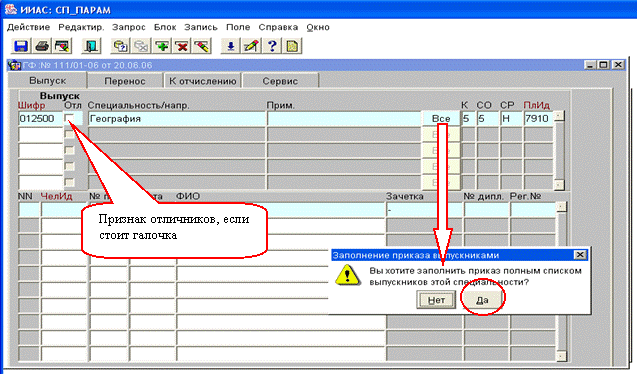Click the Все button for География
The height and width of the screenshot is (374, 637).
[441, 119]
